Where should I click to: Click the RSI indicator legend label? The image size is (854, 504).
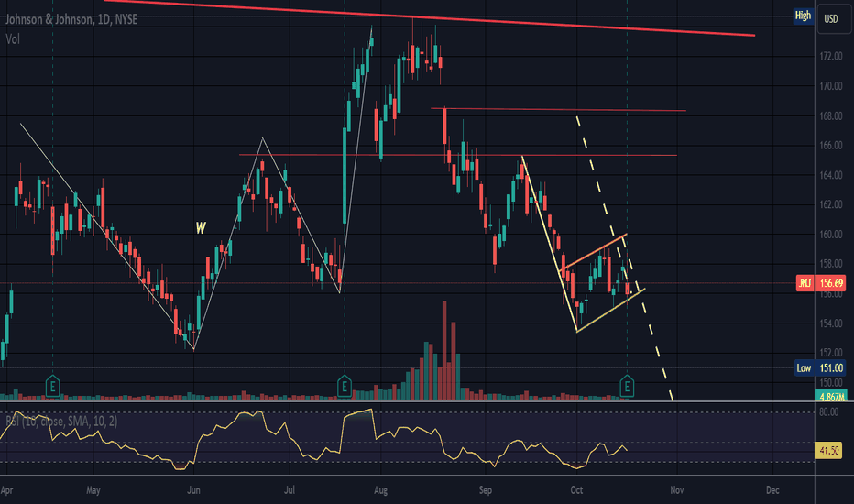pos(61,421)
